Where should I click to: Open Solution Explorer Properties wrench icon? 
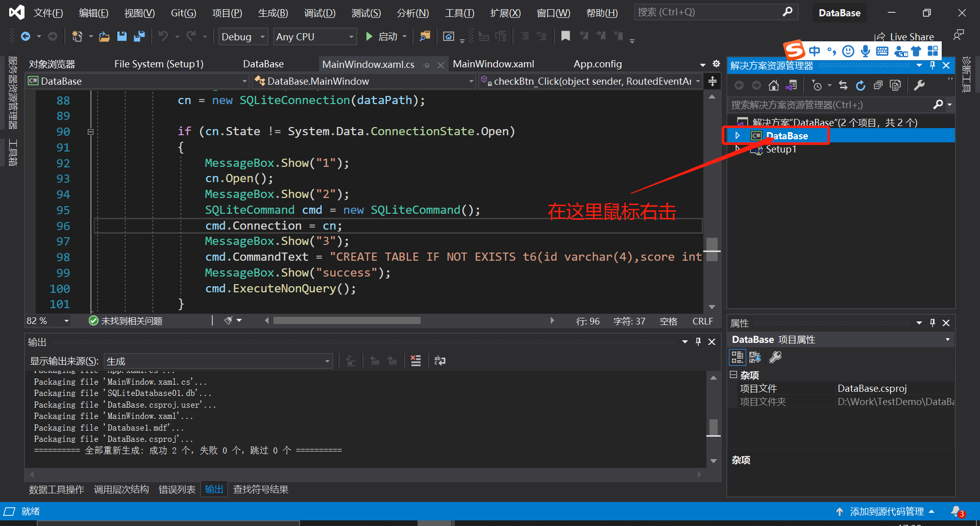click(920, 85)
